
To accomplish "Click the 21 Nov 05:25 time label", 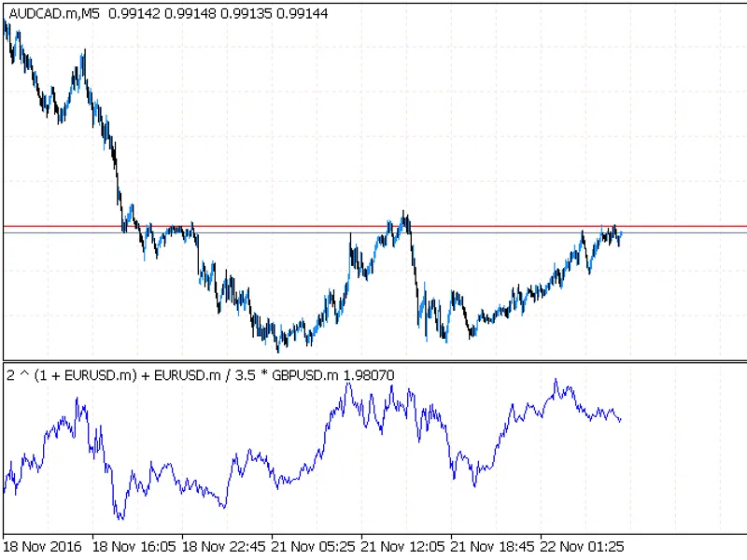I will coord(314,546).
